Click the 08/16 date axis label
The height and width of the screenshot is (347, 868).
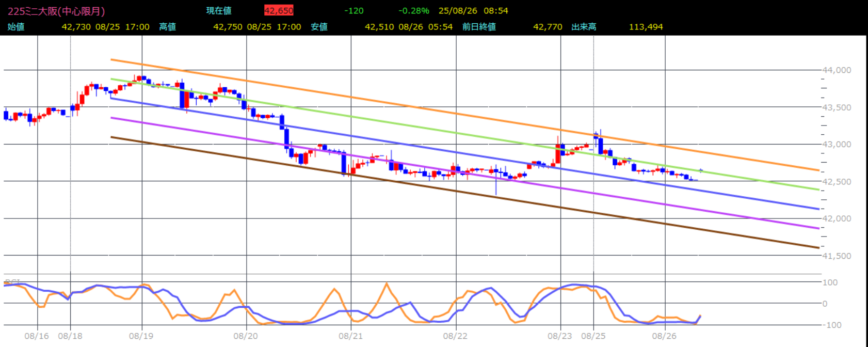[37, 336]
